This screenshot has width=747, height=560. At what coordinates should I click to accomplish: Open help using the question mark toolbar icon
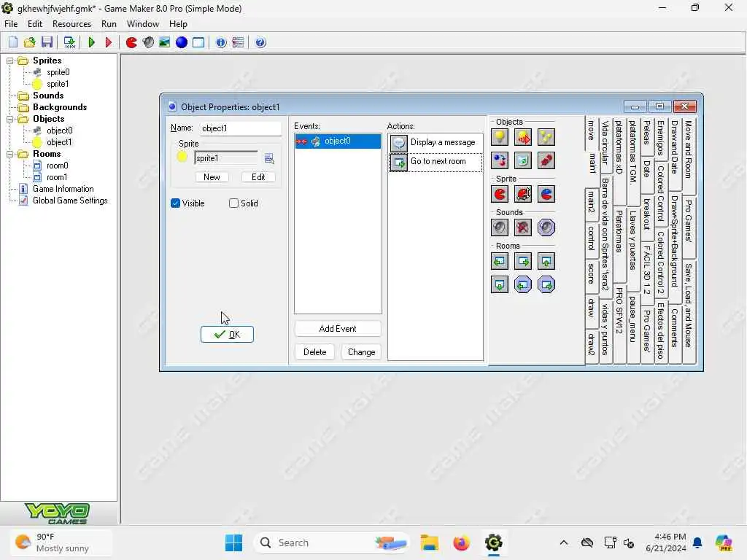[260, 42]
